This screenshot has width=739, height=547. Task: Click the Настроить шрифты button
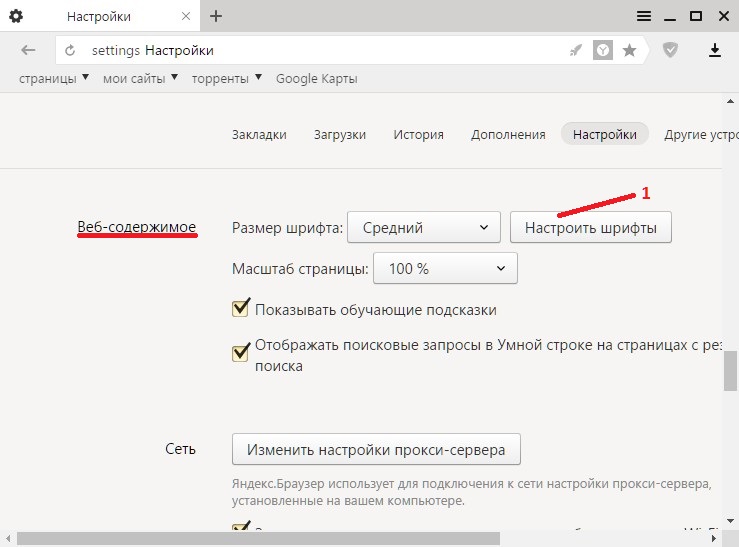point(591,228)
